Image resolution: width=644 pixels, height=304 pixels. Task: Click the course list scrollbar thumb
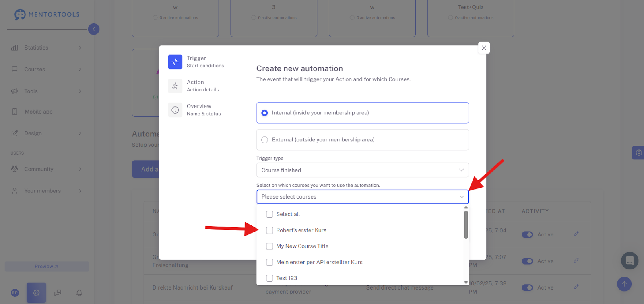coord(466,225)
